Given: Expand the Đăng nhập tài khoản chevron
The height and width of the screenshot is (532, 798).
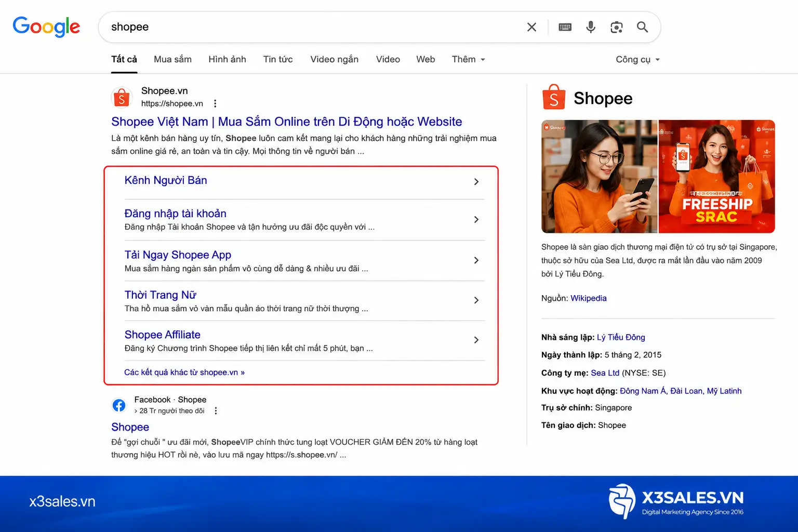Looking at the screenshot, I should (476, 220).
